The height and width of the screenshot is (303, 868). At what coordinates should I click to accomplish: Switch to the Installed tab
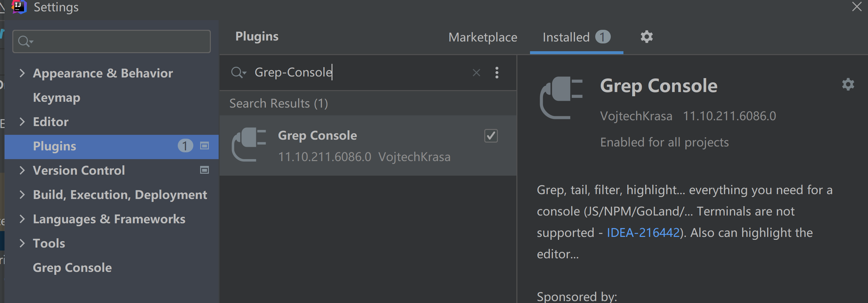pyautogui.click(x=566, y=37)
